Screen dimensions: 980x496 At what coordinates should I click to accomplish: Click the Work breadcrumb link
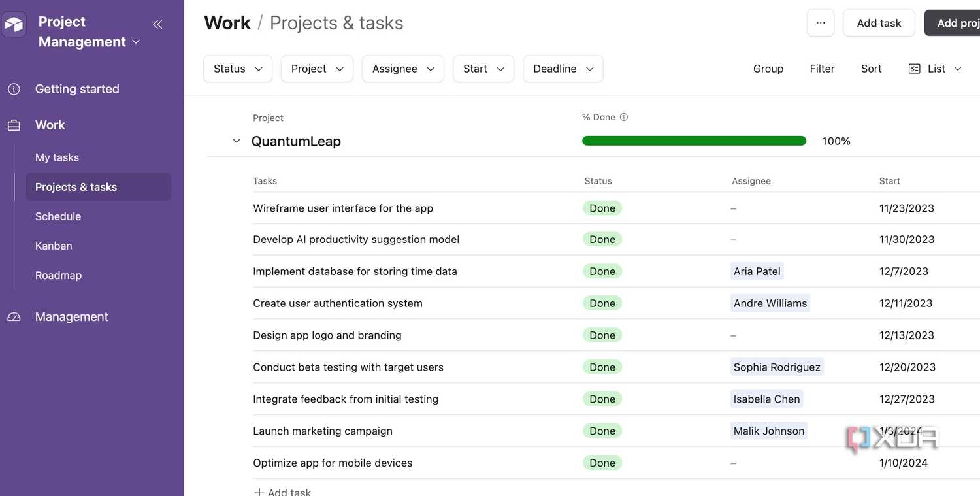click(x=227, y=23)
